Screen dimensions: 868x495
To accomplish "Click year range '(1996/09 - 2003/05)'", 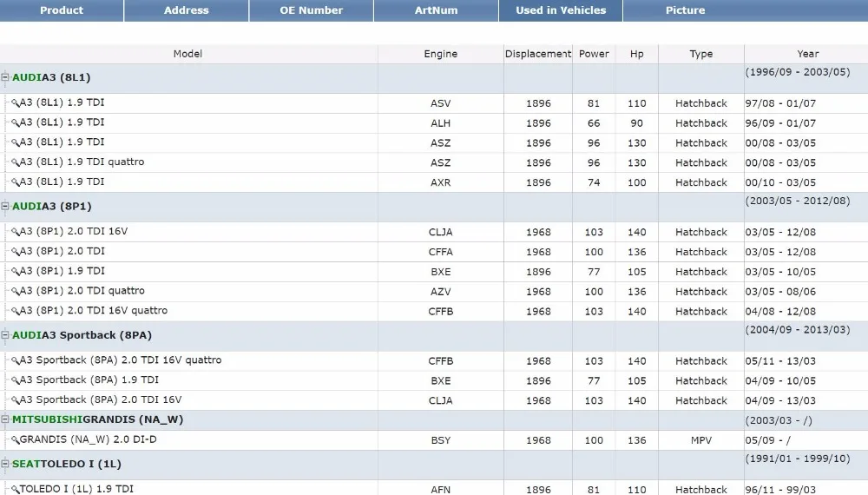I will tap(798, 73).
